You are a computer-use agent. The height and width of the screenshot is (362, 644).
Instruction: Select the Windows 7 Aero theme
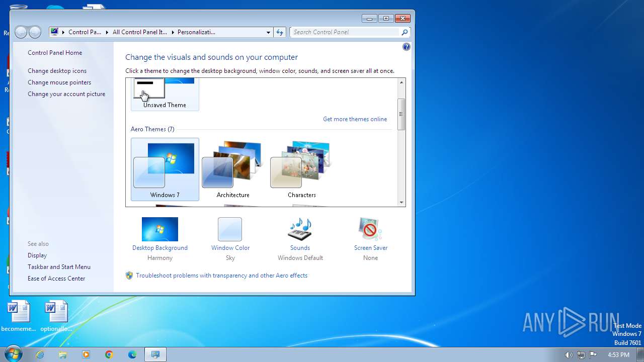coord(165,169)
